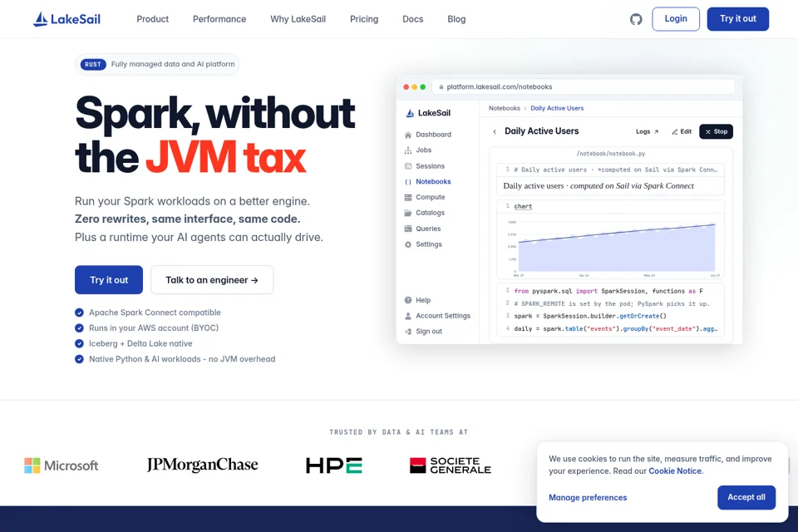Accept all cookies
Viewport: 798px width, 532px height.
(746, 497)
